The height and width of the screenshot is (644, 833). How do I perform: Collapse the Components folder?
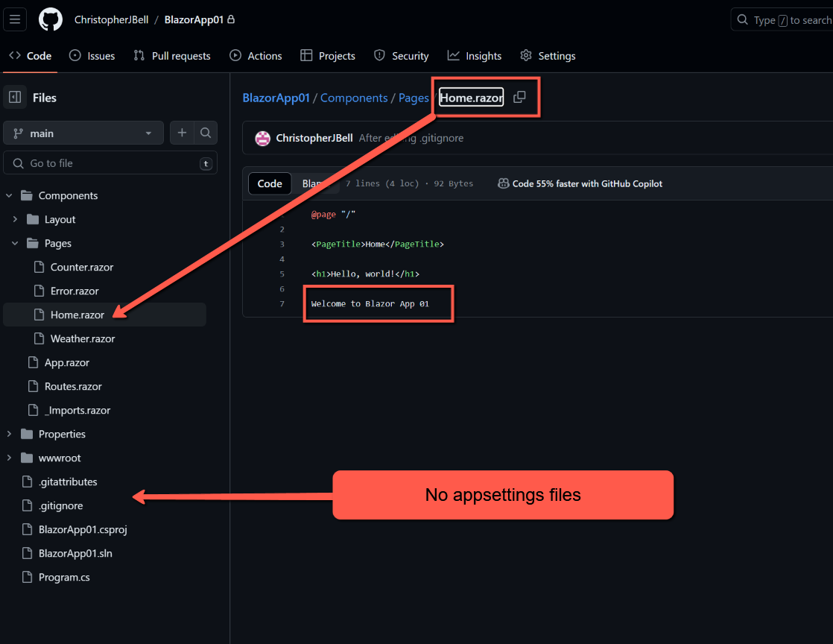[x=10, y=195]
